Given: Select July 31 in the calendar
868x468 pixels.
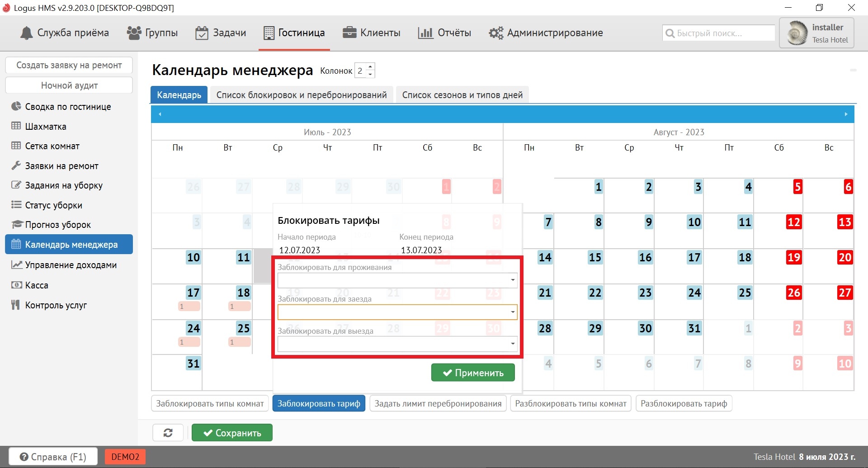Looking at the screenshot, I should click(x=193, y=364).
